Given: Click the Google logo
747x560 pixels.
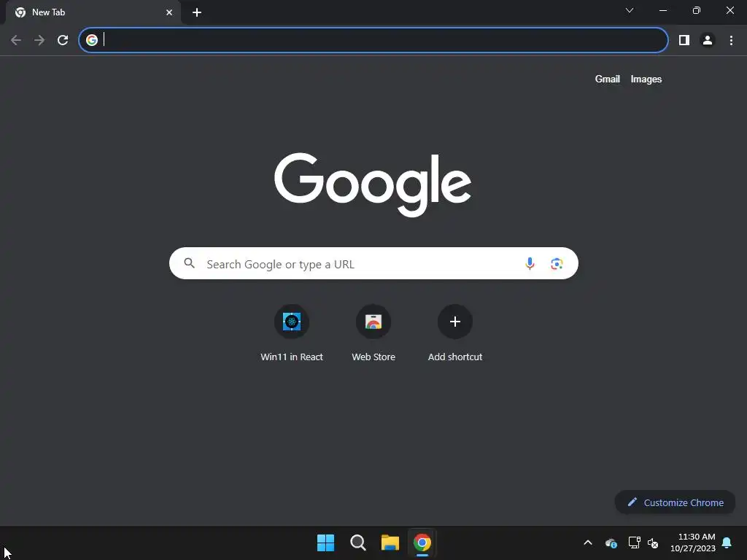Looking at the screenshot, I should pyautogui.click(x=373, y=184).
